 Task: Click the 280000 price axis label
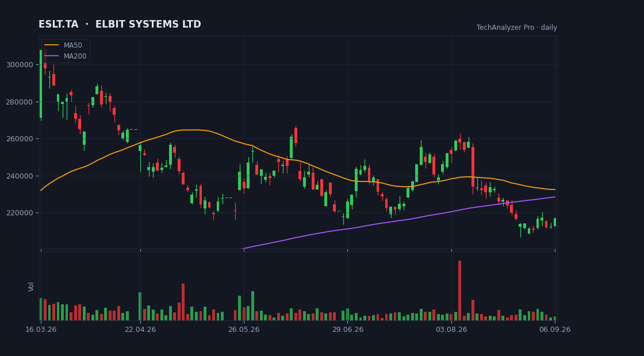[20, 102]
